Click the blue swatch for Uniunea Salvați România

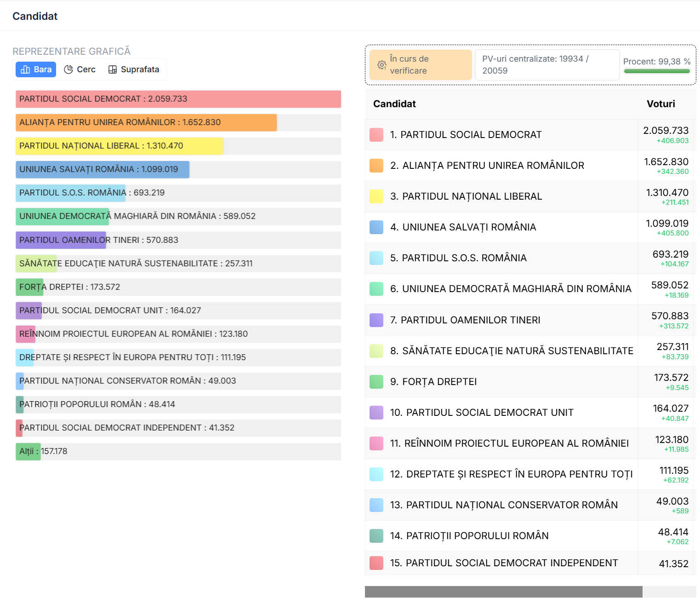376,227
